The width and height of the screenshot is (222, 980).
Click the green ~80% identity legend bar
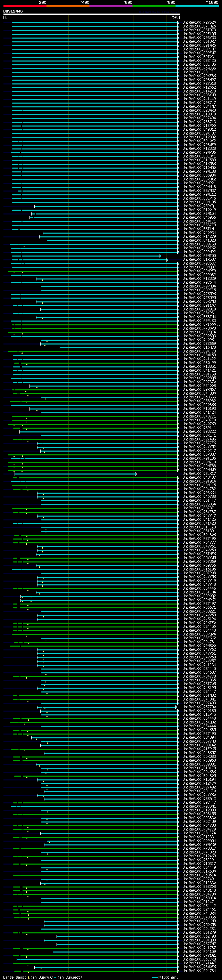click(154, 6)
